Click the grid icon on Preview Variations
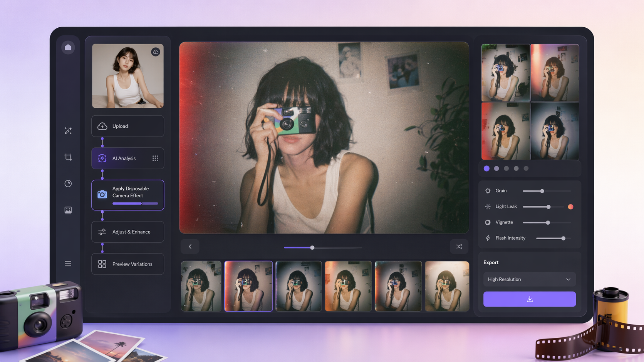The height and width of the screenshot is (362, 644). click(x=102, y=264)
